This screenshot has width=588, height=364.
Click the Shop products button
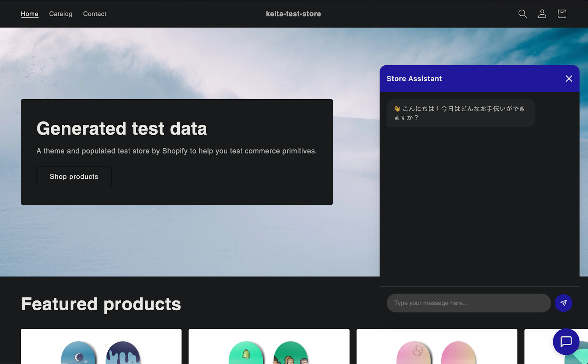point(74,177)
